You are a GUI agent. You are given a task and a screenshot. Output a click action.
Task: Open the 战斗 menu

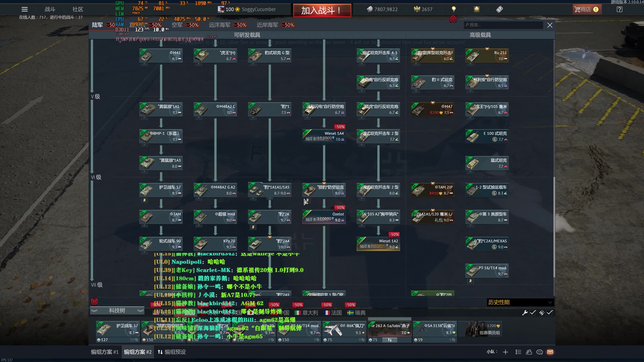[50, 9]
